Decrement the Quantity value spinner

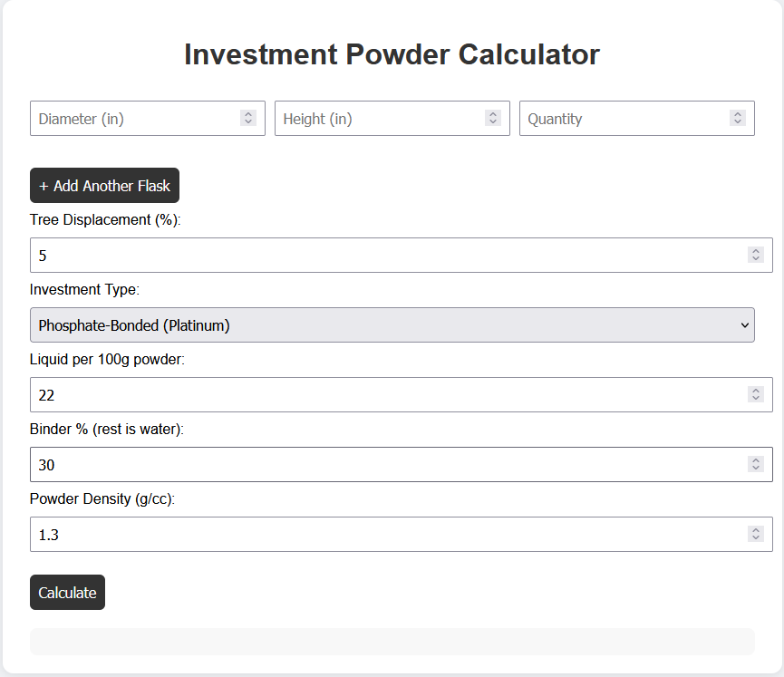click(738, 123)
